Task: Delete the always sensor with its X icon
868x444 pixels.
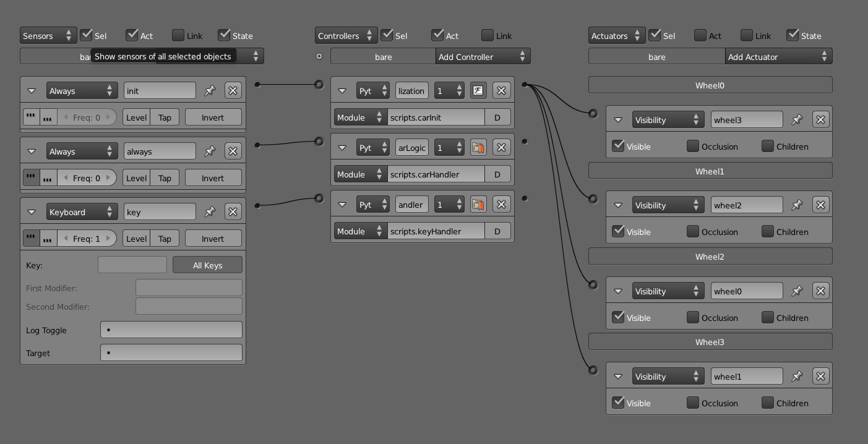Action: click(233, 151)
